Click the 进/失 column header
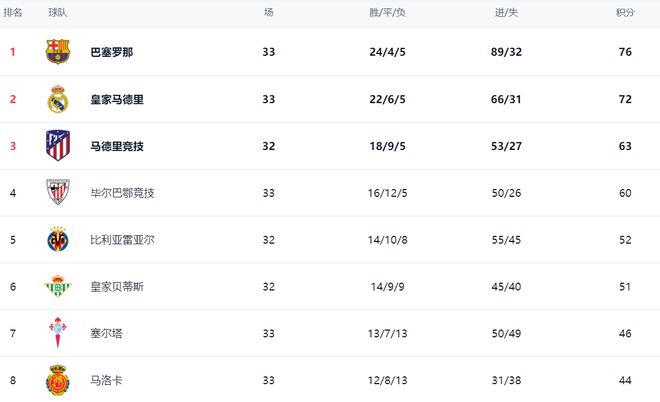The image size is (660, 402). point(506,12)
